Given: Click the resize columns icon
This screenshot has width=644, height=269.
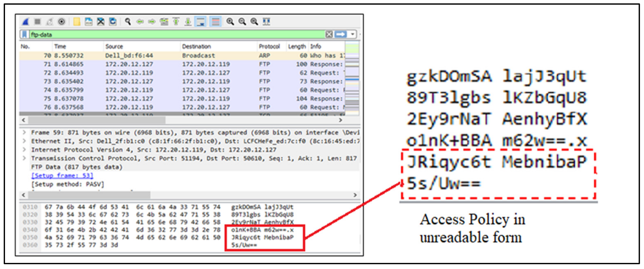Looking at the screenshot, I should (266, 22).
